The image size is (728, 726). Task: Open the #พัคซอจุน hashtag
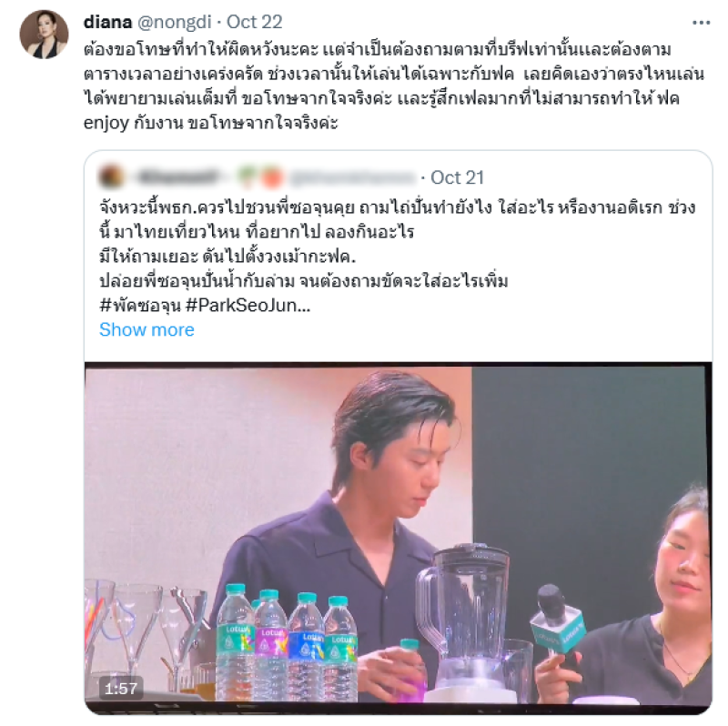140,306
